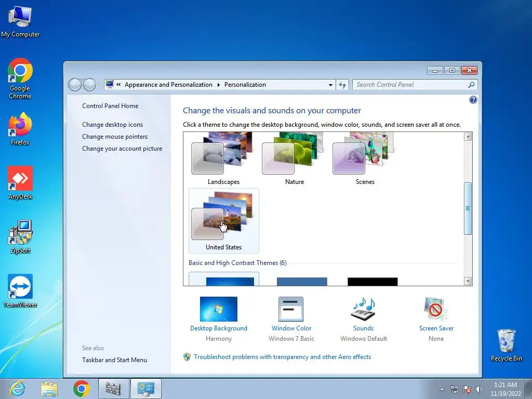
Task: Open Troubleshoot problems with transparency link
Action: click(282, 357)
